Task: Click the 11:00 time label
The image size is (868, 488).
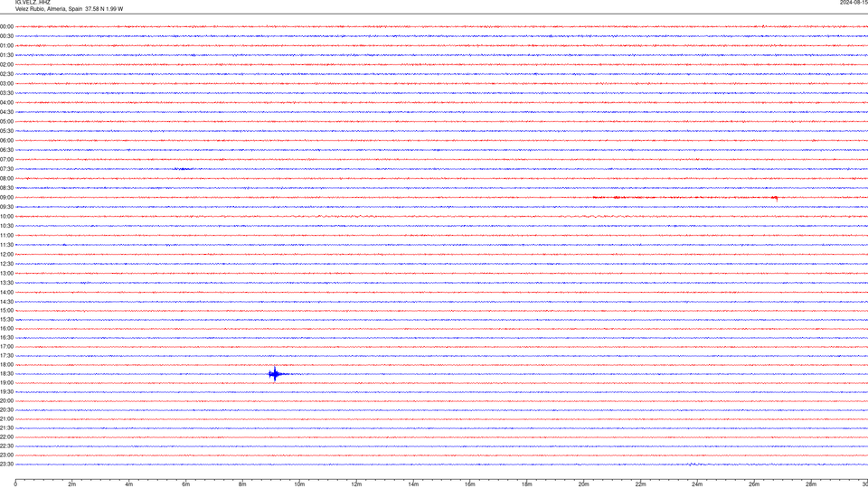Action: pos(6,235)
